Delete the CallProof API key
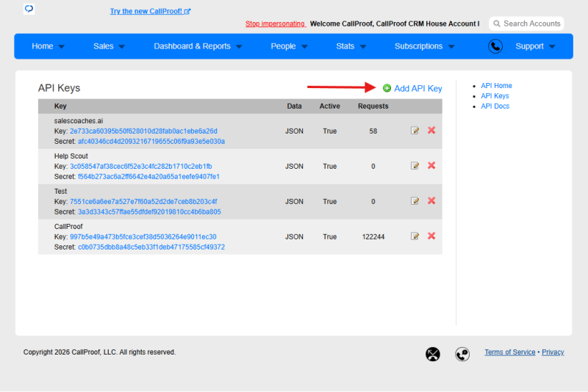 pyautogui.click(x=431, y=236)
